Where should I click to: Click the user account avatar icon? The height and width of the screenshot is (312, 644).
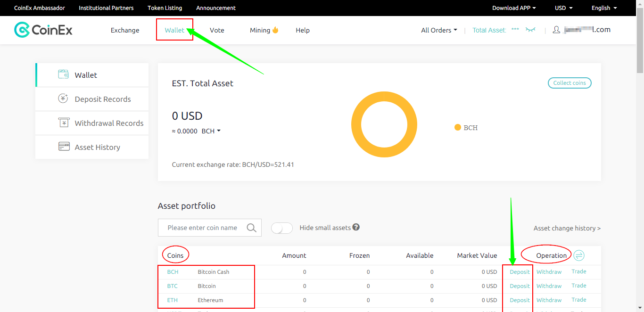556,30
